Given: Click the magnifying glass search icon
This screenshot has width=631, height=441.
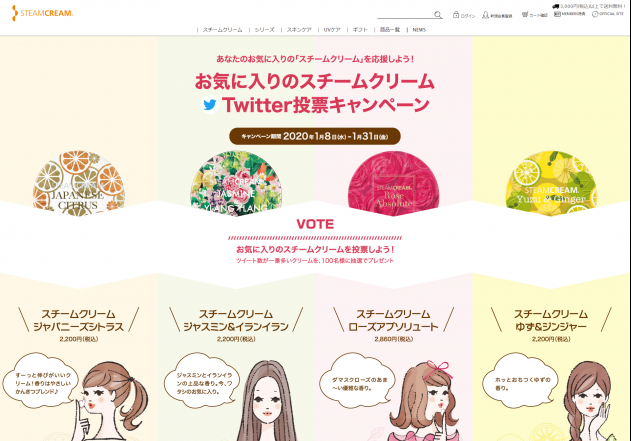Looking at the screenshot, I should (x=438, y=15).
